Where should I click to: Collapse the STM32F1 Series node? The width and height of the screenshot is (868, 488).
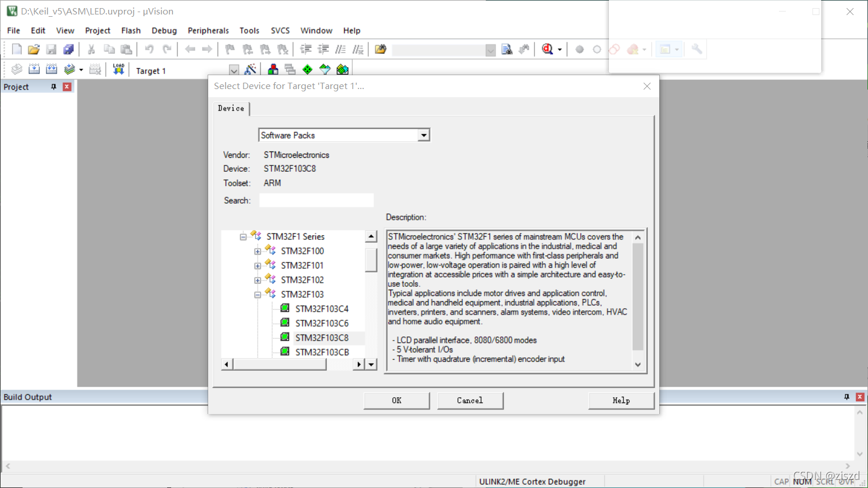(x=243, y=237)
